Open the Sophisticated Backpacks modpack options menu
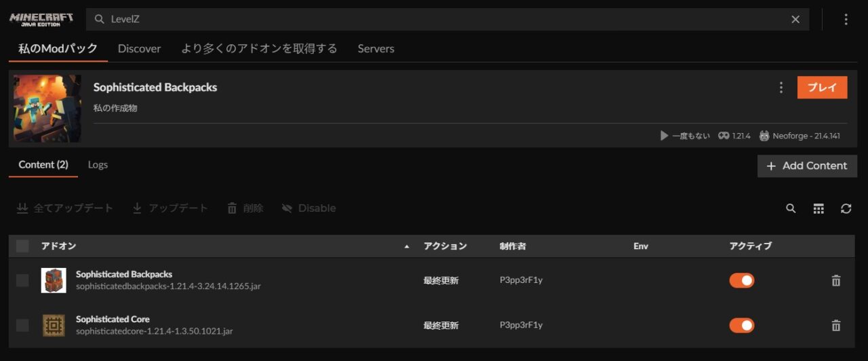The image size is (868, 361). click(781, 88)
